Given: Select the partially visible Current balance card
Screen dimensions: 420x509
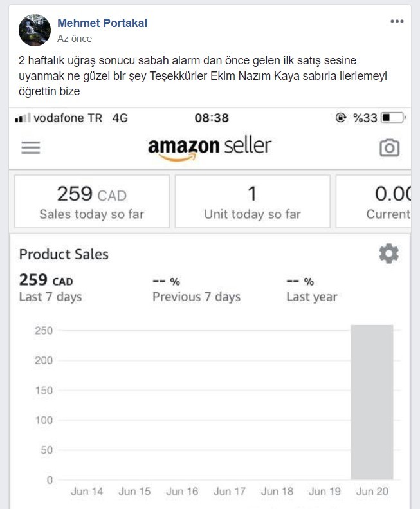Looking at the screenshot, I should coord(374,201).
